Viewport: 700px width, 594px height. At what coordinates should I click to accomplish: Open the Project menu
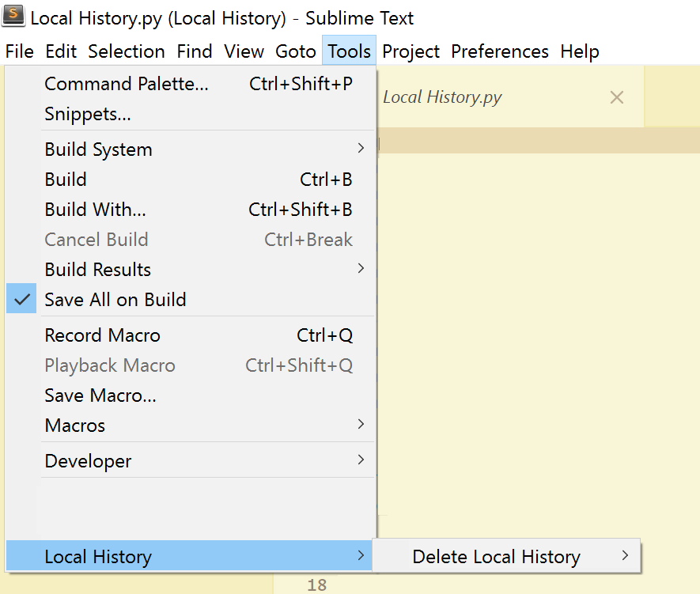point(411,51)
